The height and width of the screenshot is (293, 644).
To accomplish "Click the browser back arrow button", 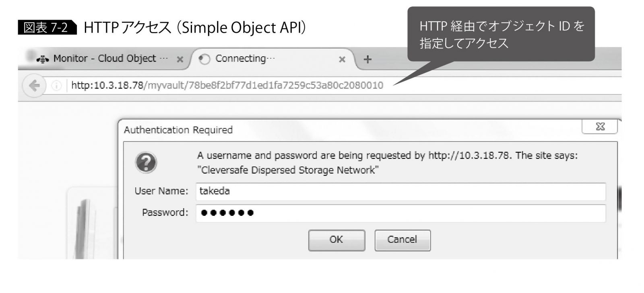I will coord(34,86).
